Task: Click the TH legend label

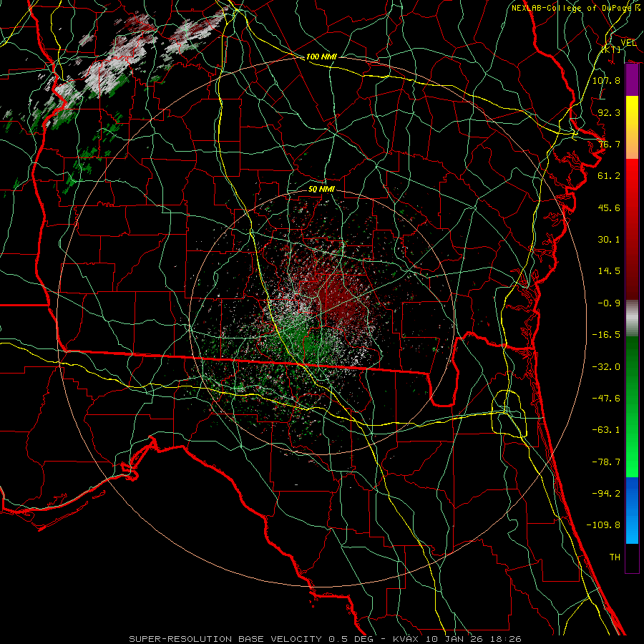Action: click(x=615, y=557)
